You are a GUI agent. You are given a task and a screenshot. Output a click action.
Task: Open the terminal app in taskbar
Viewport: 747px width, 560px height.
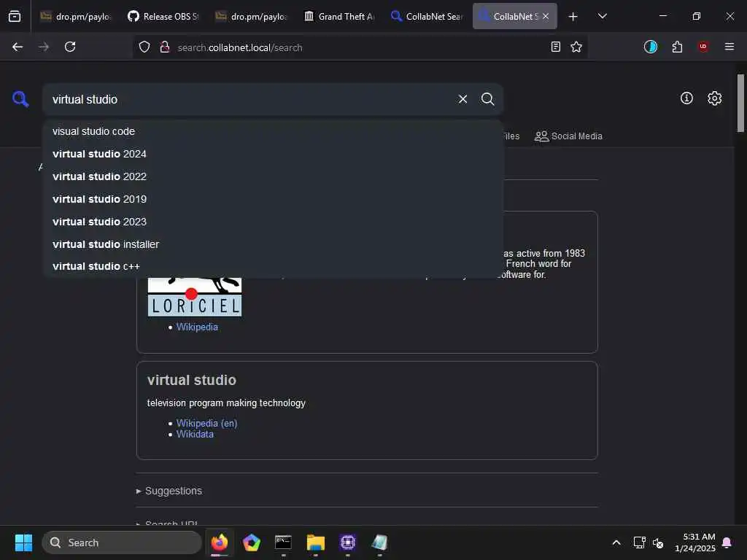pyautogui.click(x=283, y=542)
